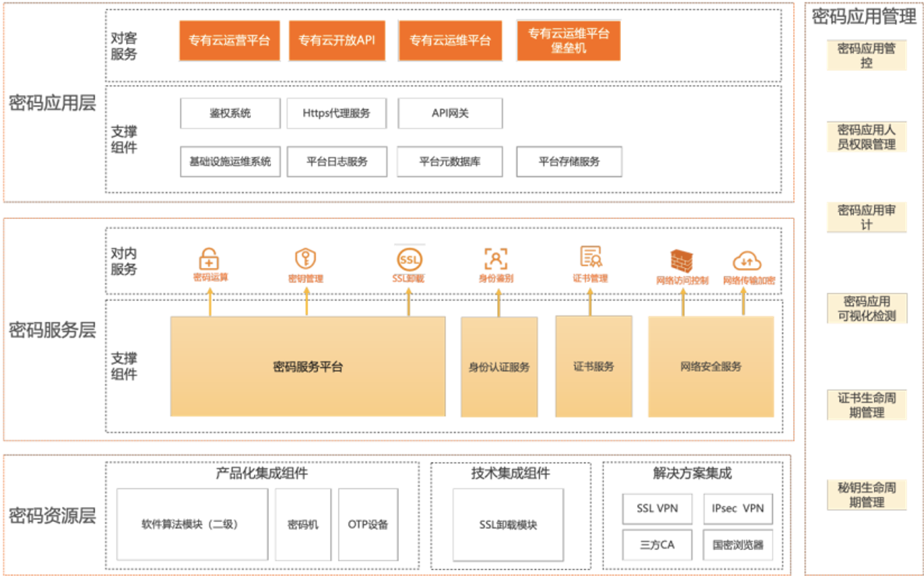
Task: Open the 平台元数据库 box
Action: (450, 161)
